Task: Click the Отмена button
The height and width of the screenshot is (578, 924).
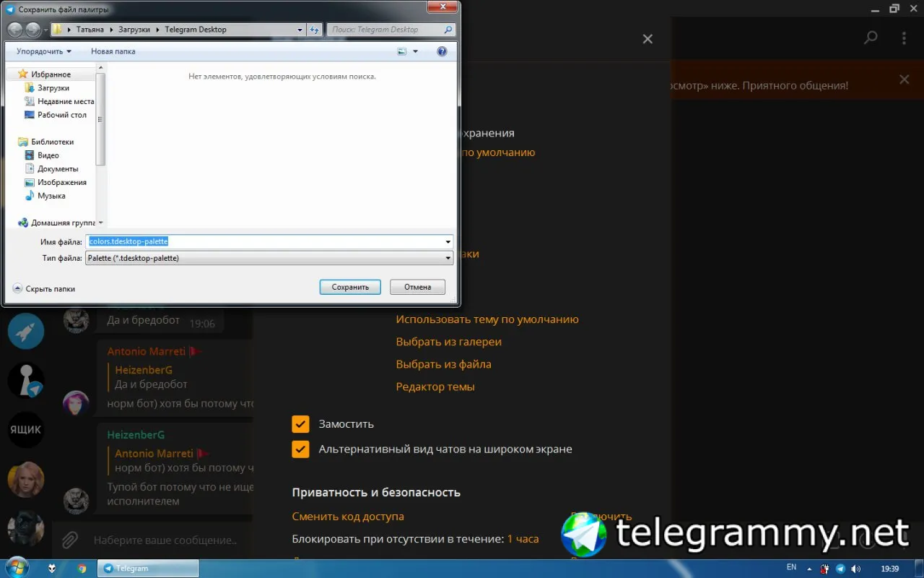Action: coord(417,287)
